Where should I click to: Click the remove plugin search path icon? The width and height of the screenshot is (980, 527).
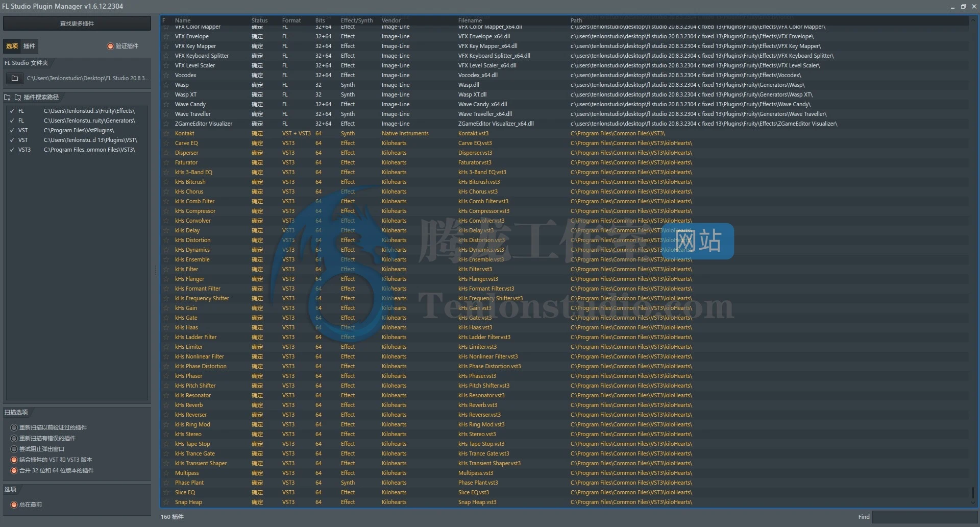tap(18, 97)
